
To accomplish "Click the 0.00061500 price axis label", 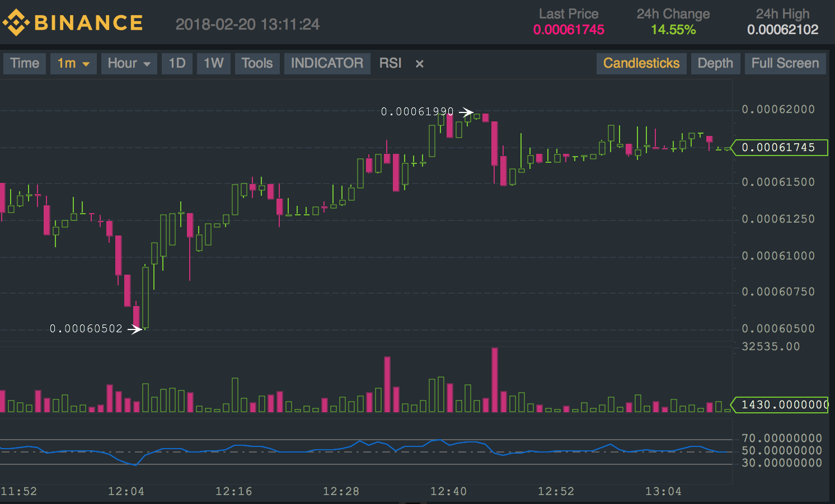I will pyautogui.click(x=778, y=182).
